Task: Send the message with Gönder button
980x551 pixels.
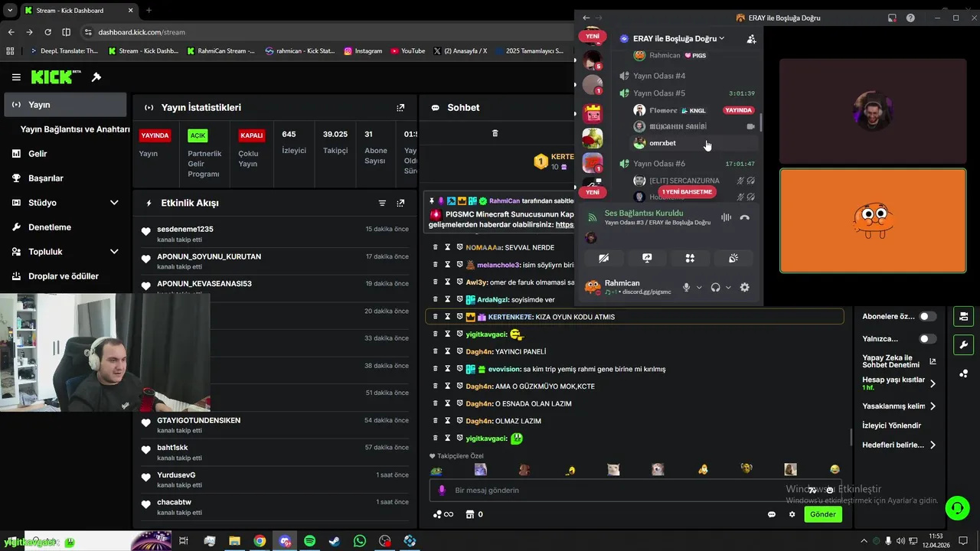Action: [823, 514]
